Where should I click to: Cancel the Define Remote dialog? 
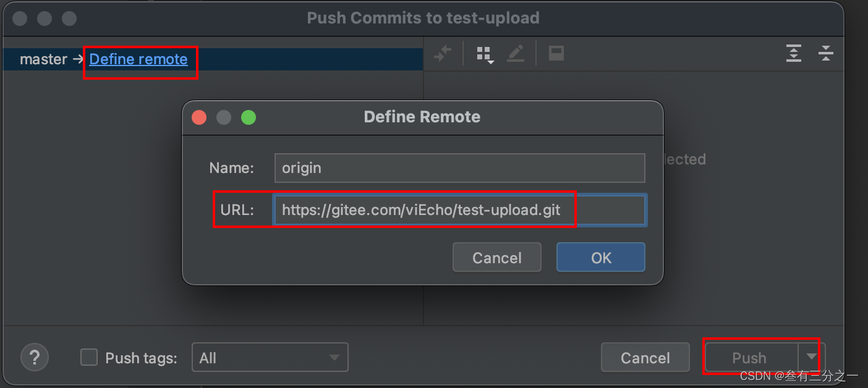tap(497, 258)
